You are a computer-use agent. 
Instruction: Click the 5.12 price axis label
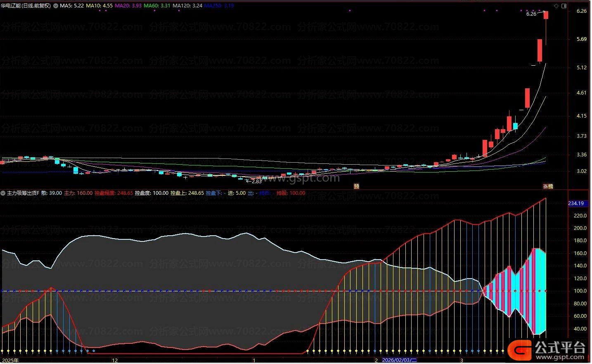[582, 67]
